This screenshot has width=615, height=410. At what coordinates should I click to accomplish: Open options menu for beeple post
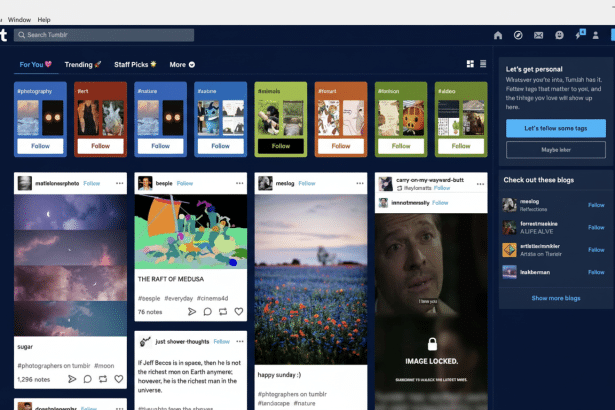coord(239,183)
